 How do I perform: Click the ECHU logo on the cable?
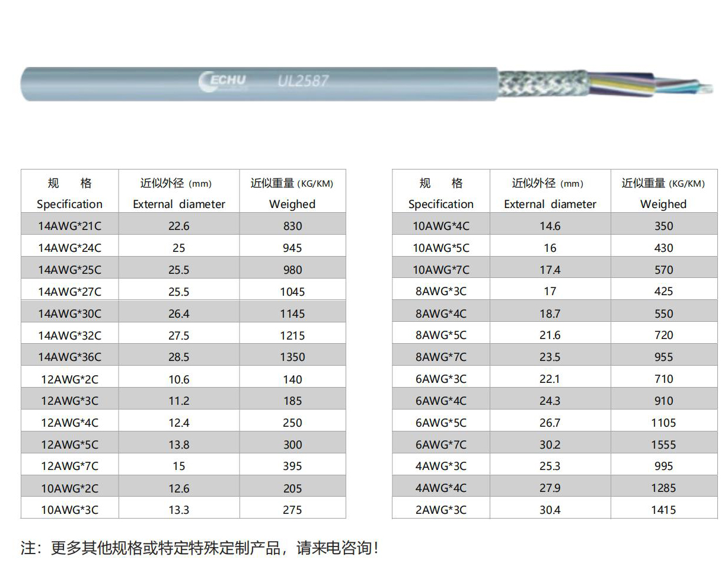coord(223,82)
